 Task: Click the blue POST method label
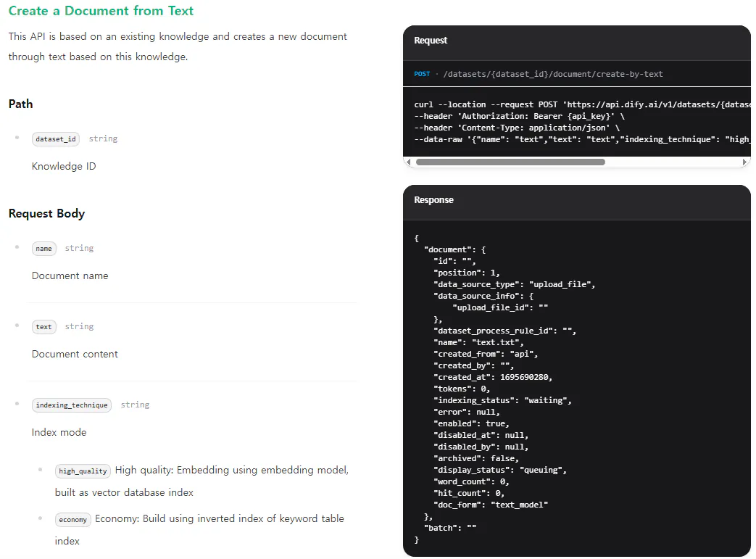click(x=422, y=74)
